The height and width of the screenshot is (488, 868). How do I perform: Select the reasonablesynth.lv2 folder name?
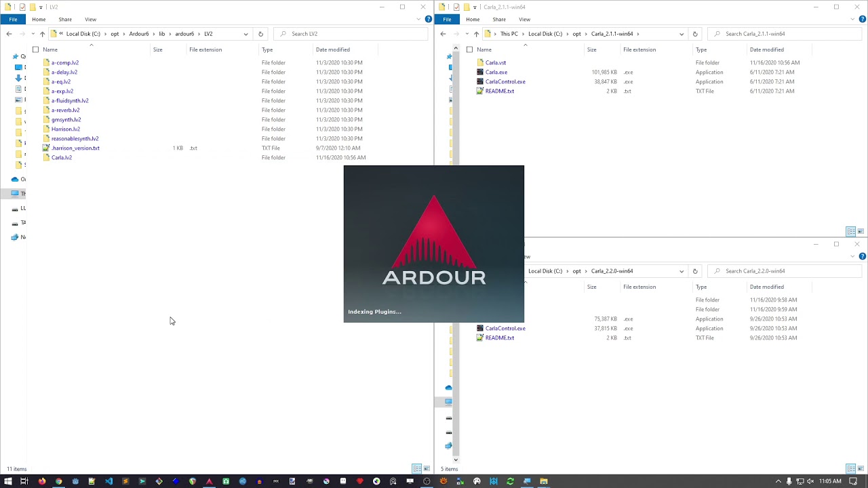(x=75, y=138)
